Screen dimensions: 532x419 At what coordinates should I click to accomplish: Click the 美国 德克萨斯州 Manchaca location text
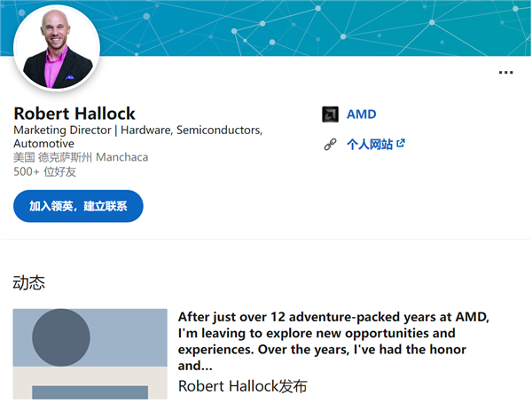[x=81, y=157]
